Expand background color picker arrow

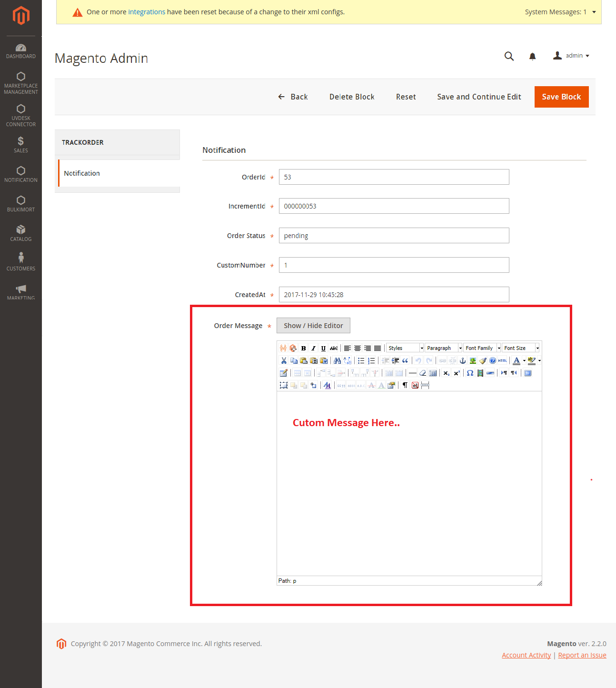[x=539, y=361]
